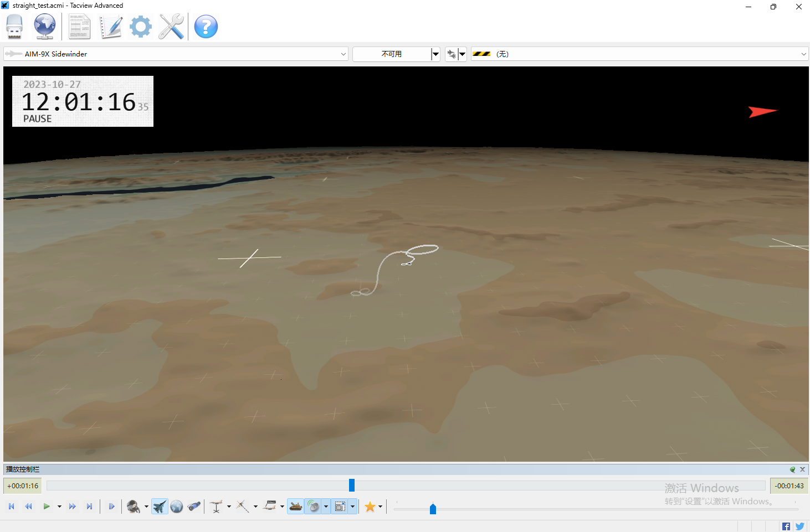Image resolution: width=810 pixels, height=532 pixels.
Task: Click the blue thumb on playback speed slider
Action: click(x=433, y=508)
